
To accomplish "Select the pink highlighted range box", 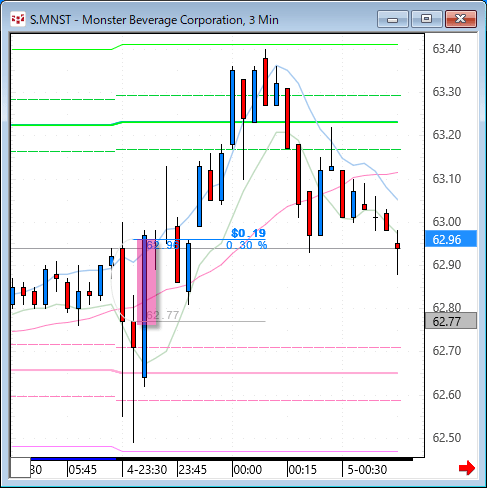I will [x=147, y=282].
